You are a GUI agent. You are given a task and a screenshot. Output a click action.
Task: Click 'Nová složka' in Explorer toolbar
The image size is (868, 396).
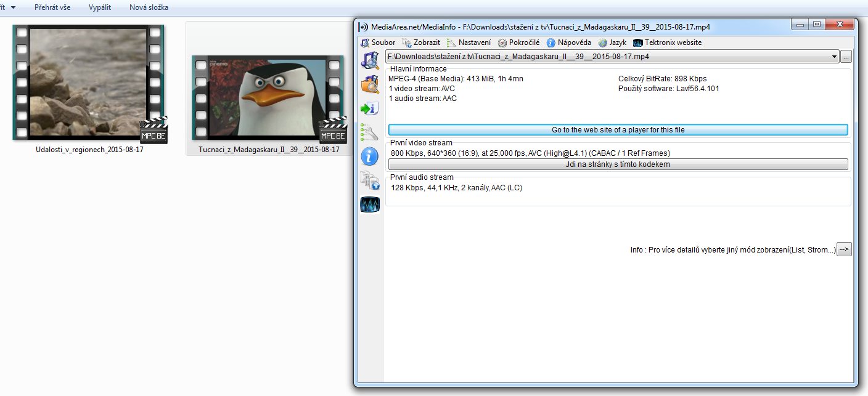[149, 7]
